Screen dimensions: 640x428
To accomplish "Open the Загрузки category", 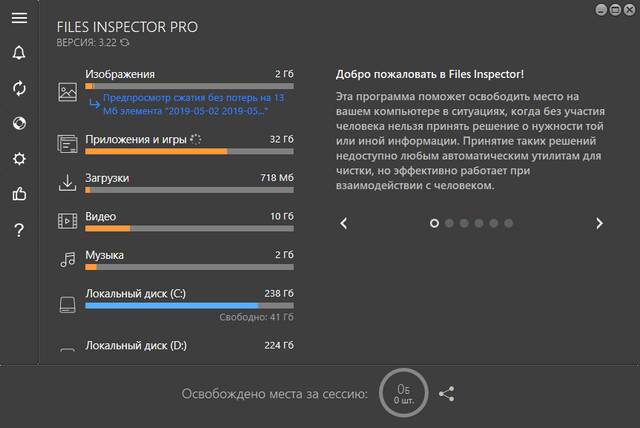I will (107, 178).
